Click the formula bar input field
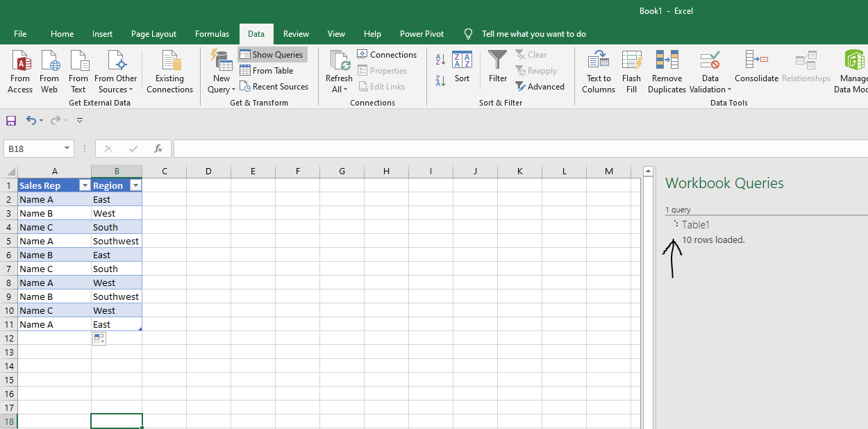This screenshot has height=429, width=868. coord(519,149)
